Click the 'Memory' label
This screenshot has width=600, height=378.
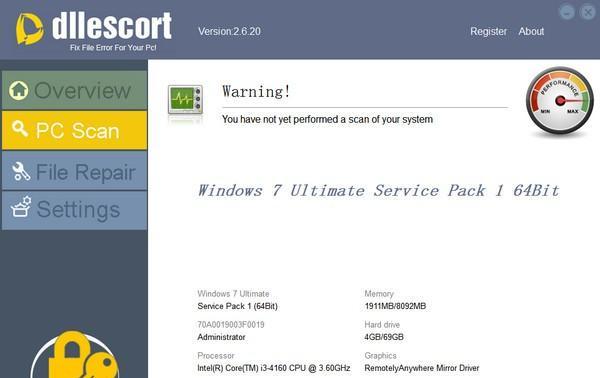[379, 294]
